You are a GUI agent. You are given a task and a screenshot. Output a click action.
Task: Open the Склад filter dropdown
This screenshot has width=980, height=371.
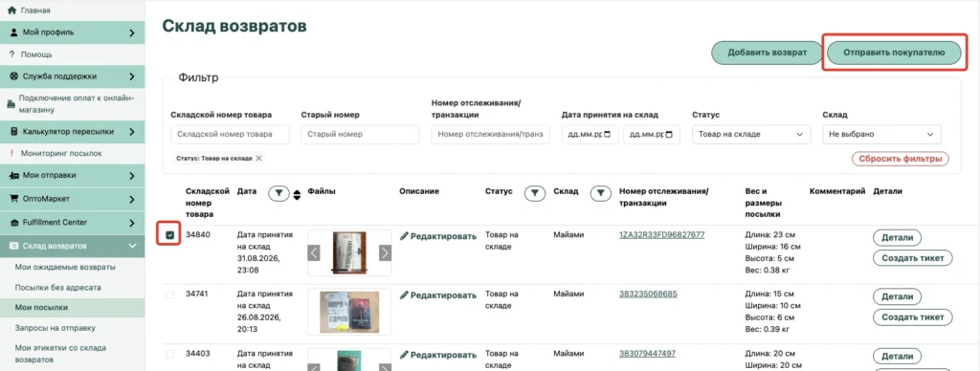[x=881, y=134]
